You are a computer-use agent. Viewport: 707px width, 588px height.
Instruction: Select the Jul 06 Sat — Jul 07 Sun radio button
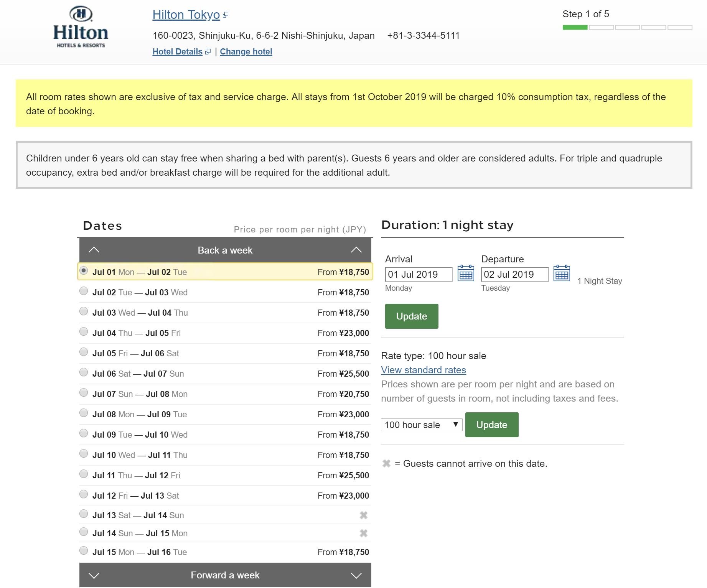click(x=84, y=372)
